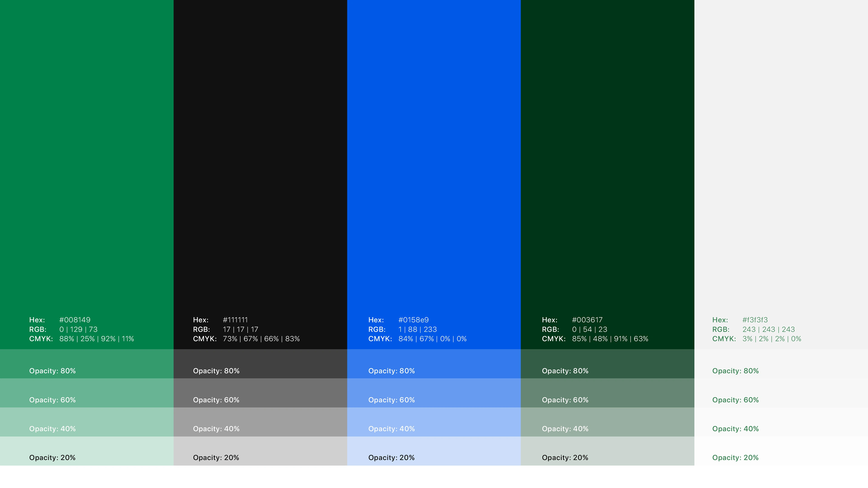Select the black Opacity: 60% band
The width and height of the screenshot is (868, 488).
coord(260,393)
